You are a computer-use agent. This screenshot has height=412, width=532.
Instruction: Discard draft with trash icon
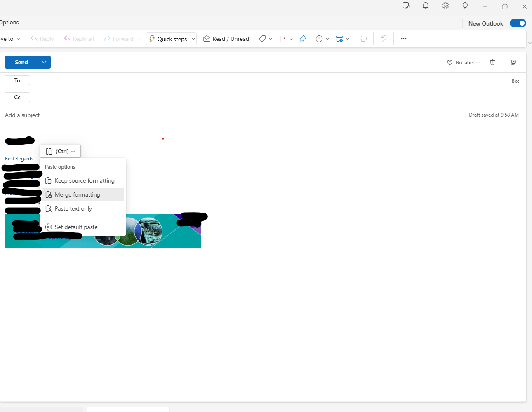pos(492,62)
